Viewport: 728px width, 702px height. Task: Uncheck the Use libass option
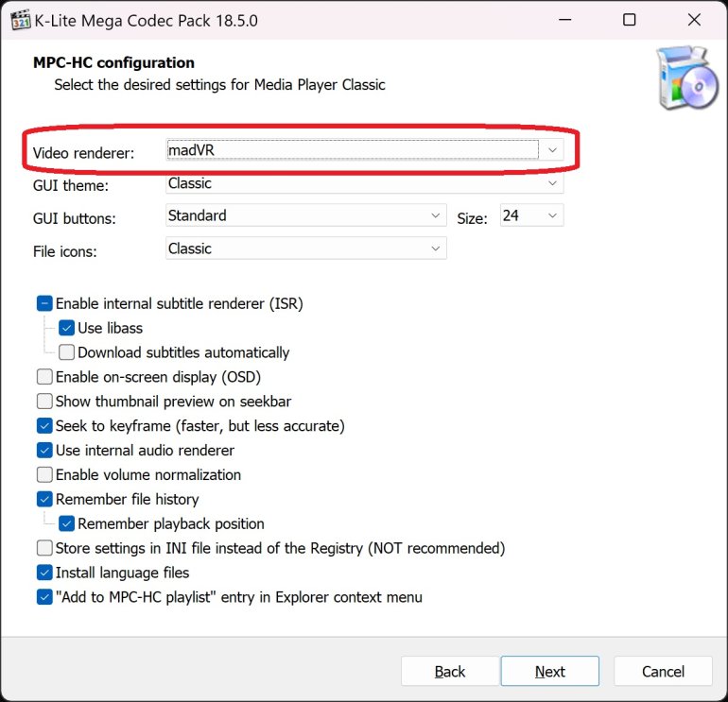pyautogui.click(x=67, y=328)
